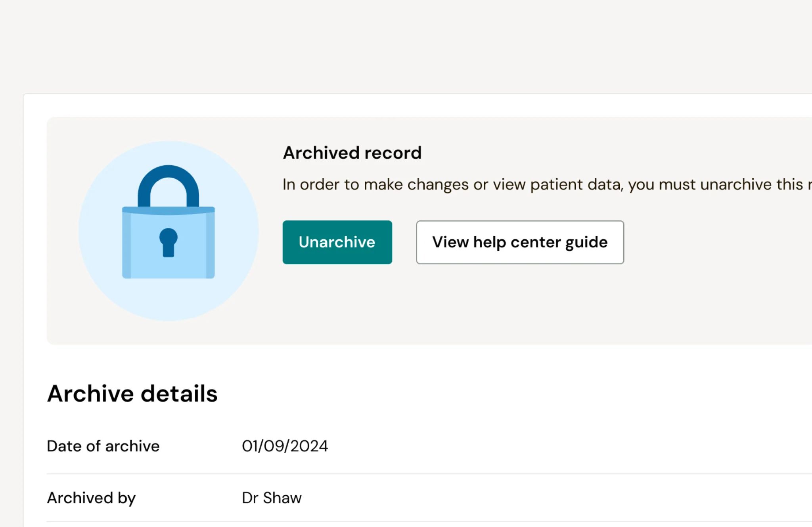The image size is (812, 527).
Task: Select the Archive details section title
Action: coord(132,393)
